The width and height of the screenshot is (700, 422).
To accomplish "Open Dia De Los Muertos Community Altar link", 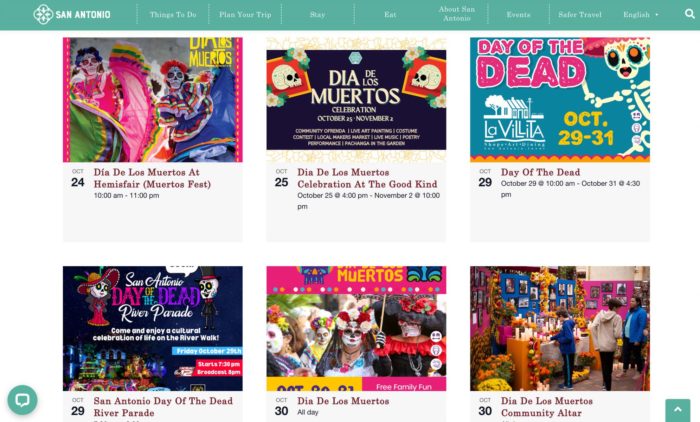I will click(x=547, y=406).
